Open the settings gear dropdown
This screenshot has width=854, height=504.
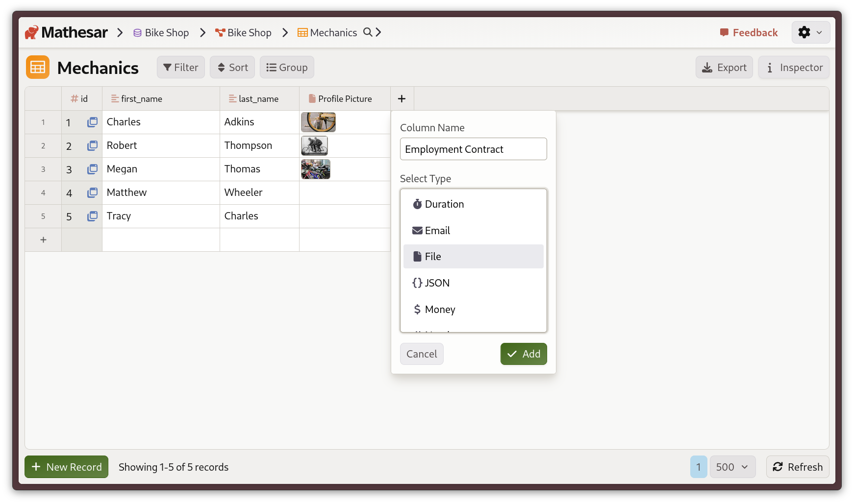[810, 32]
